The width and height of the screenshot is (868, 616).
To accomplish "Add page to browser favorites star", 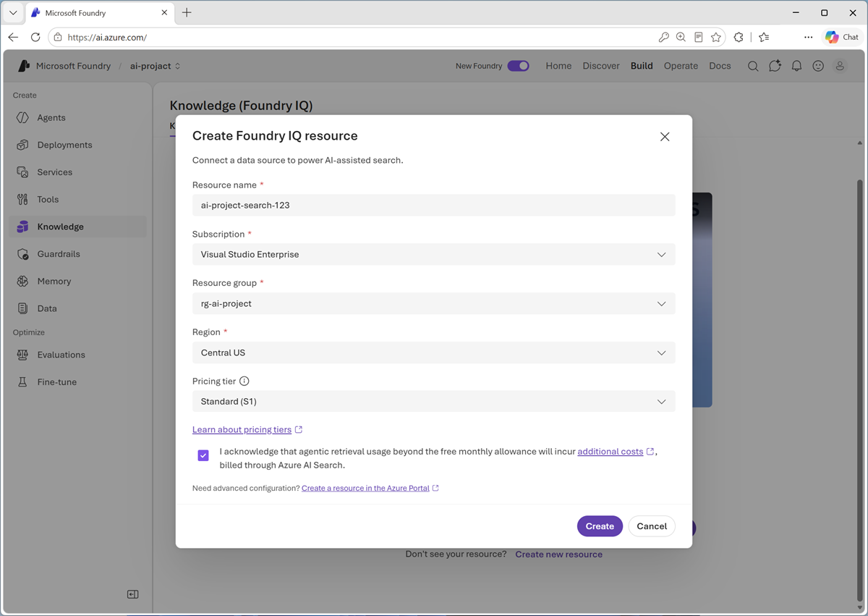I will [x=716, y=37].
